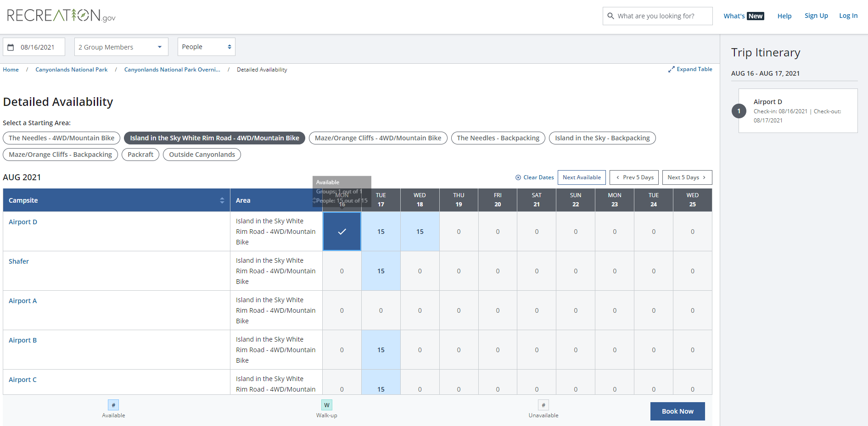Click Shafer cell for Mon 16
The height and width of the screenshot is (426, 868).
[342, 271]
